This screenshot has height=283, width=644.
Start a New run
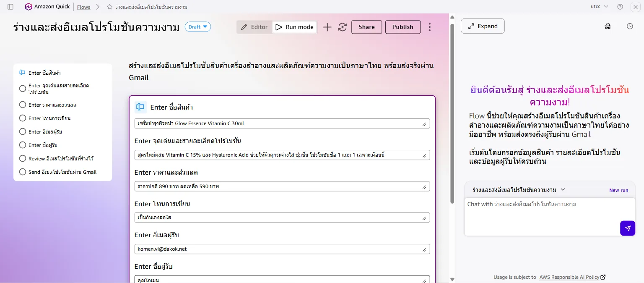click(x=619, y=190)
